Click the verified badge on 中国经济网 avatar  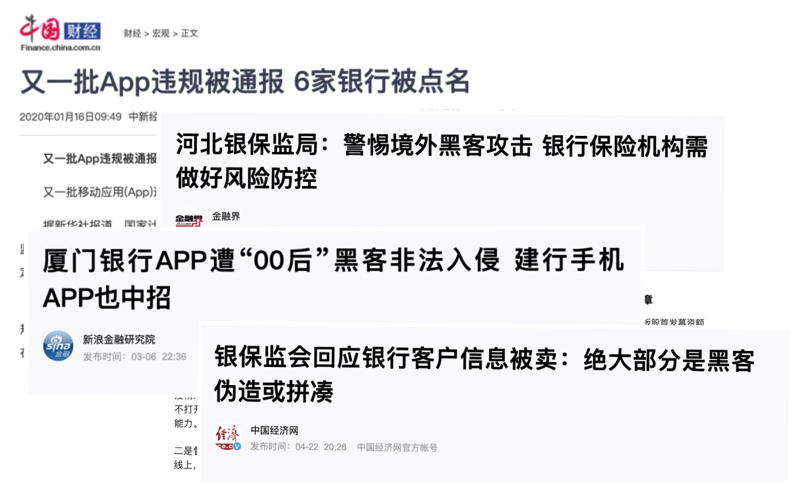coord(237,447)
